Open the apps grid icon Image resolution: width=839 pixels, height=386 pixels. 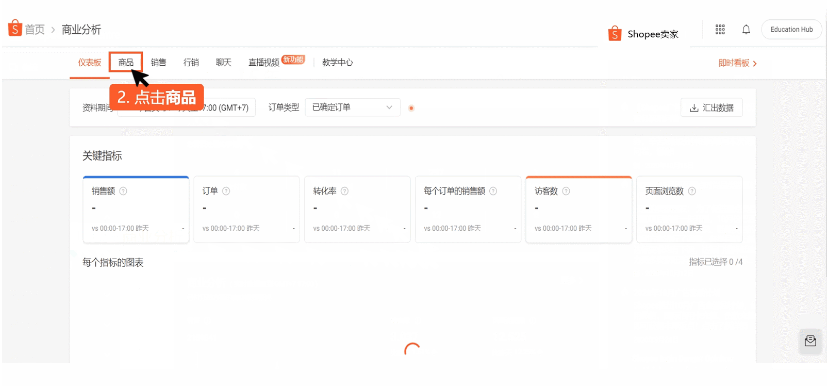tap(720, 29)
